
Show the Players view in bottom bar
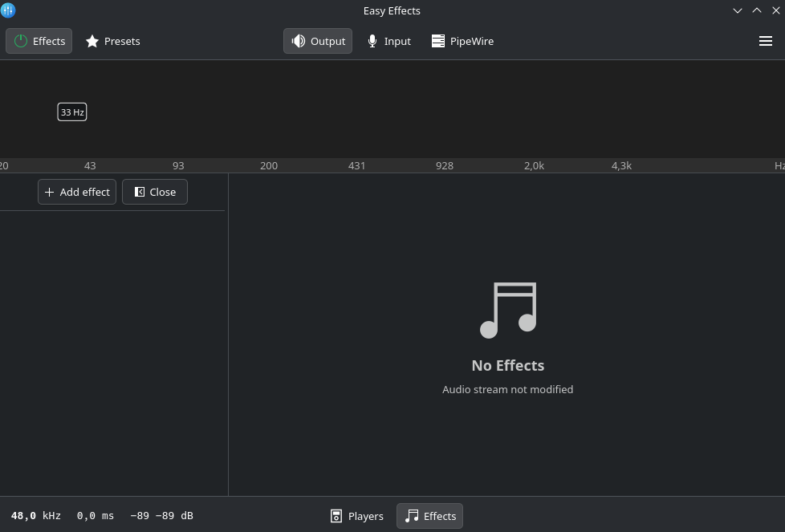[x=357, y=516]
